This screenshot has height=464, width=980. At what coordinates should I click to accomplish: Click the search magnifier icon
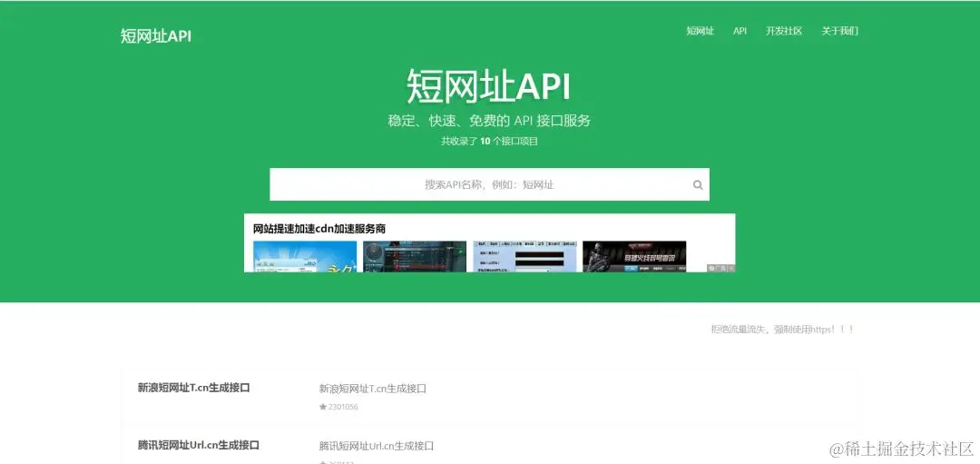(698, 184)
